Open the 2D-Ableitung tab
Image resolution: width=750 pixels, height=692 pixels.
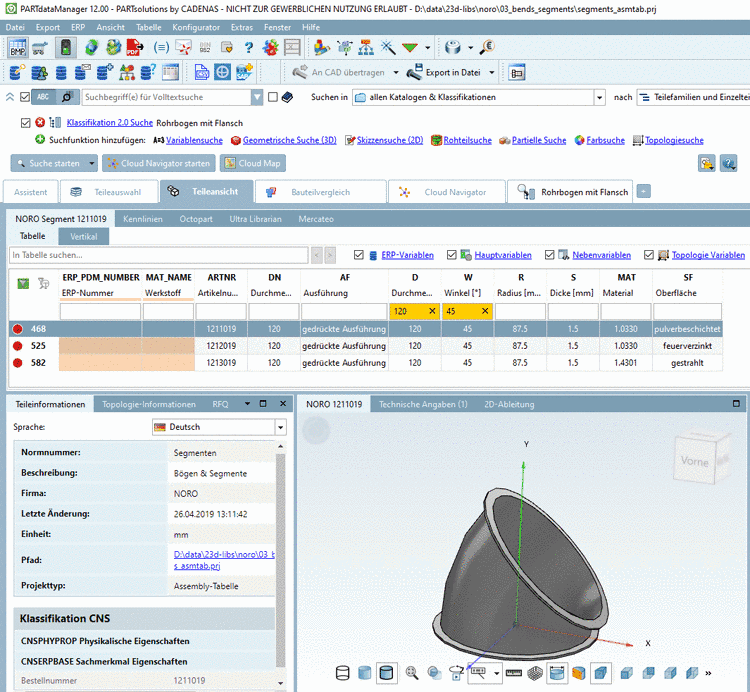click(509, 404)
